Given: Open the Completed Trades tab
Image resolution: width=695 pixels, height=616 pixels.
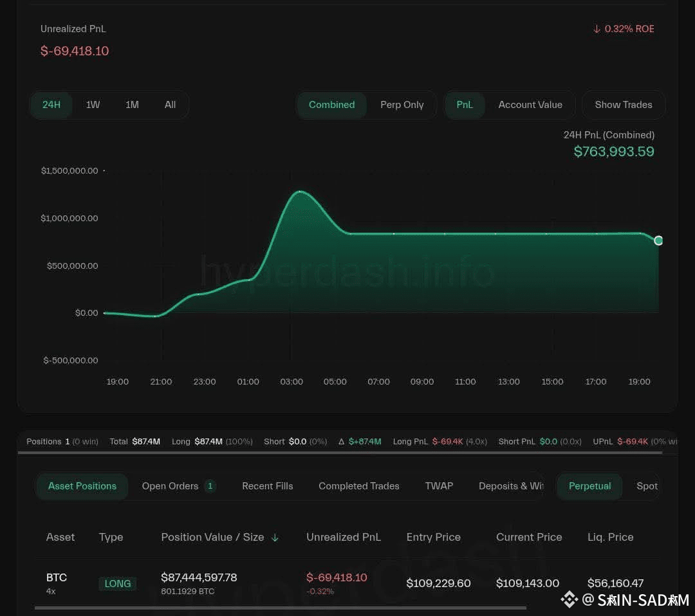Looking at the screenshot, I should click(359, 486).
